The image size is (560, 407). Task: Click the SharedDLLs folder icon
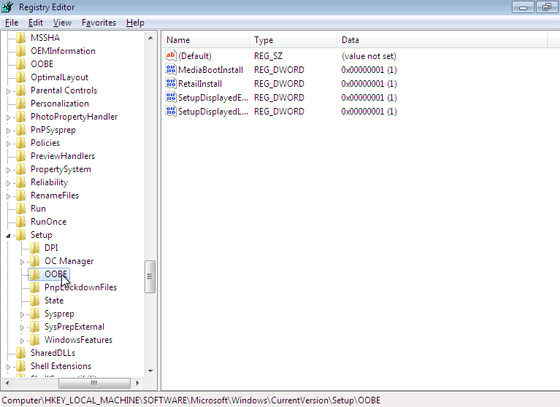point(21,353)
